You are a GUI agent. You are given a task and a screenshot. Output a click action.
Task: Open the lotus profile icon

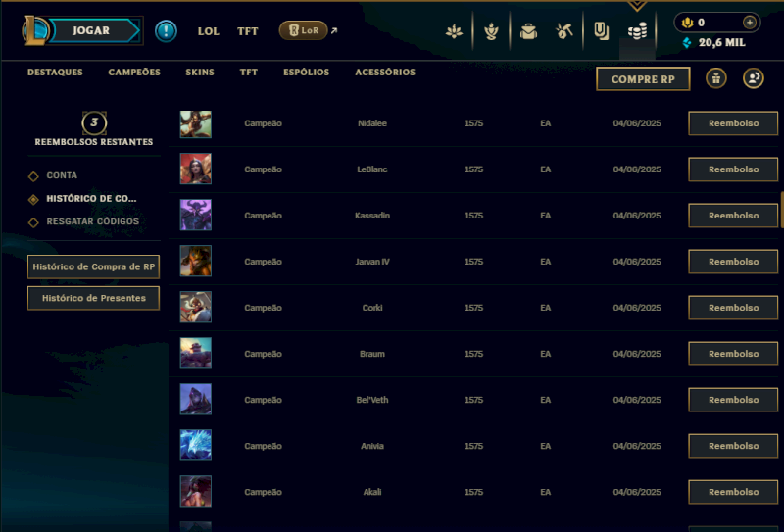454,32
